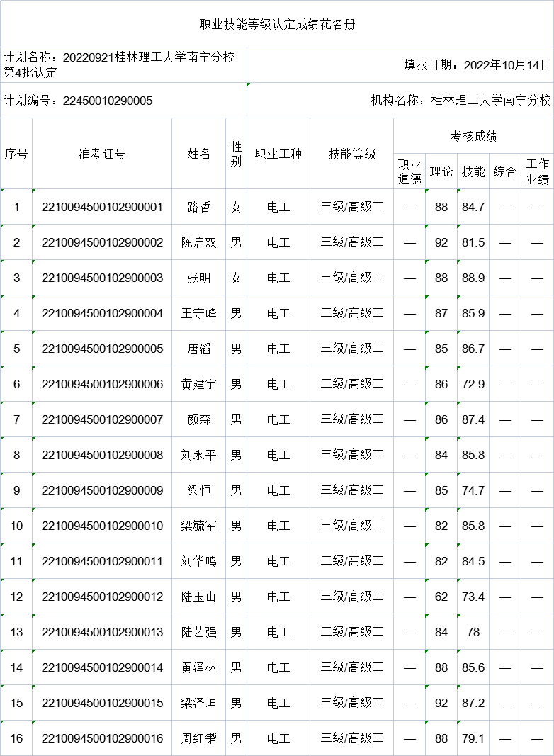Select the name cell 黄建宇
Screen dimensions: 554x756
point(198,384)
